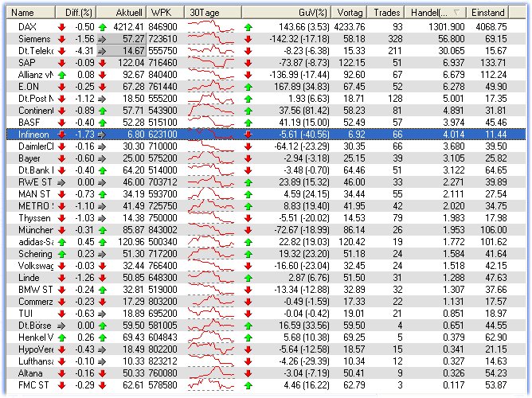Click green trend arrow beside Continental Aktuell
532x398 pixels.
pos(102,111)
